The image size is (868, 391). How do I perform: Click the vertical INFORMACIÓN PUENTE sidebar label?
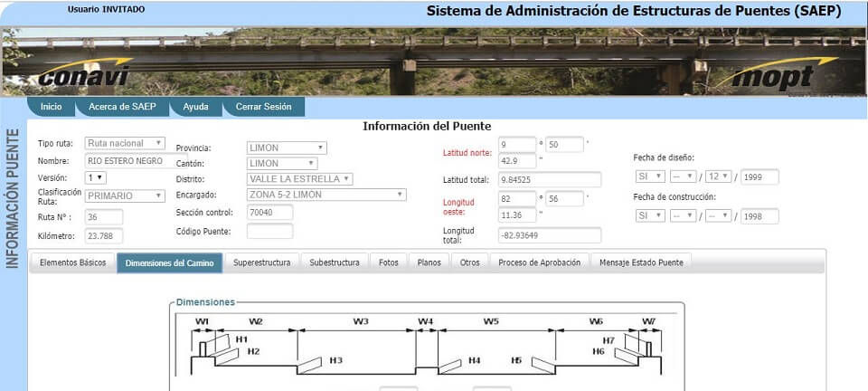coord(14,199)
